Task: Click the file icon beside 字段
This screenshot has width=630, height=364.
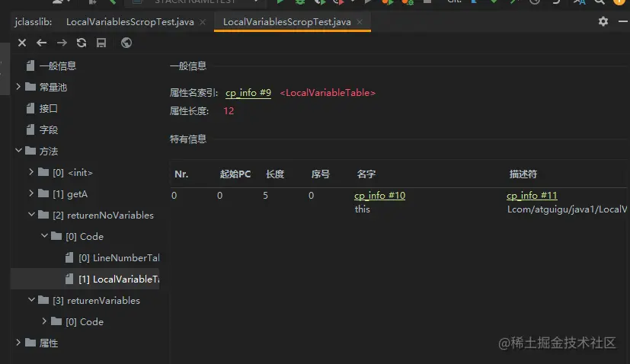Action: (30, 129)
